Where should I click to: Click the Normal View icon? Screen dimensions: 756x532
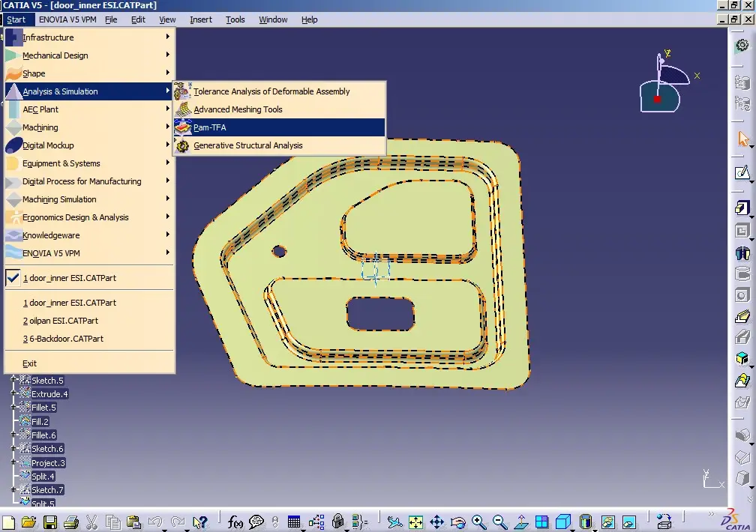520,522
